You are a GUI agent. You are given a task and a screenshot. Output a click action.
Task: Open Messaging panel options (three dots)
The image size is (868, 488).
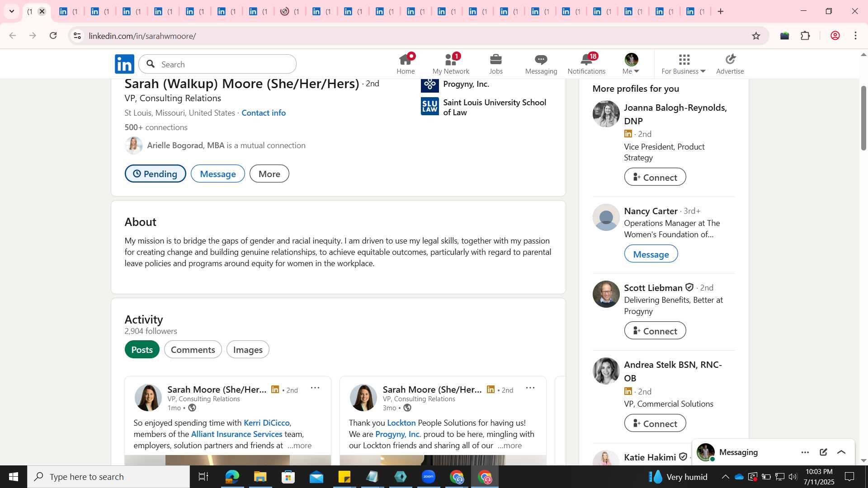(x=805, y=452)
